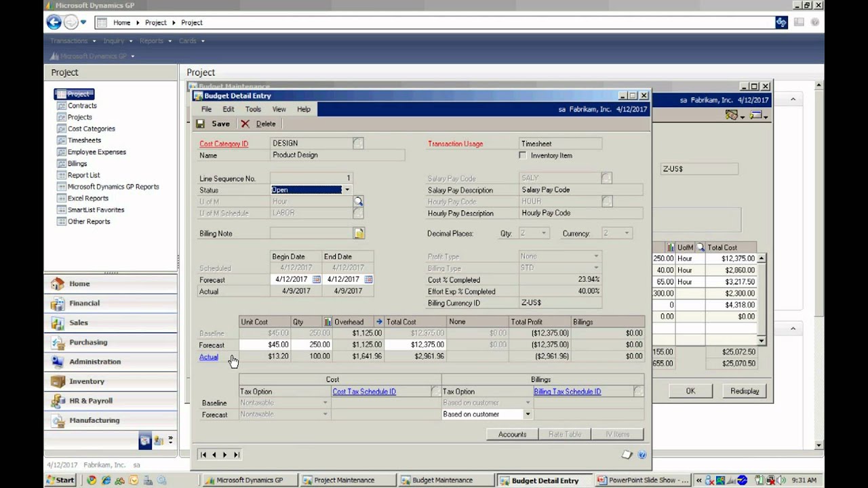
Task: Switch to PowerPoint Slide Show taskbar item
Action: [642, 481]
